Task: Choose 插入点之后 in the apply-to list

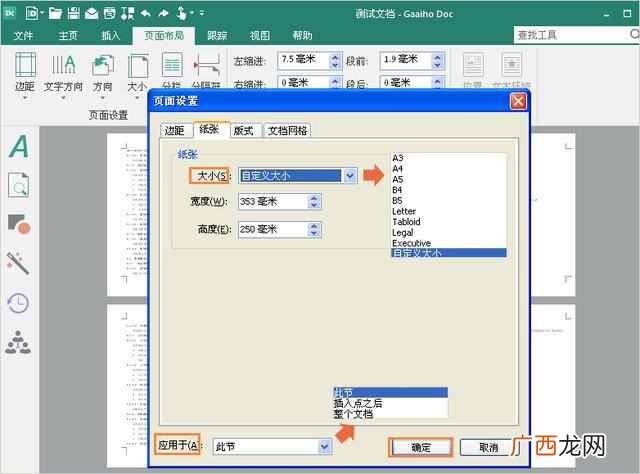Action: pos(391,403)
